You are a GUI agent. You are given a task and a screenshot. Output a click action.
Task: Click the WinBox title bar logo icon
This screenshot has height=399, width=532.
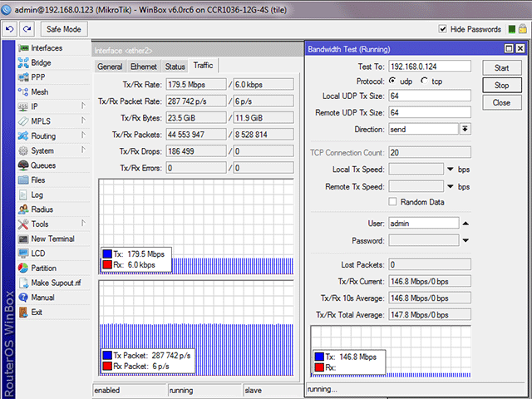(x=6, y=9)
